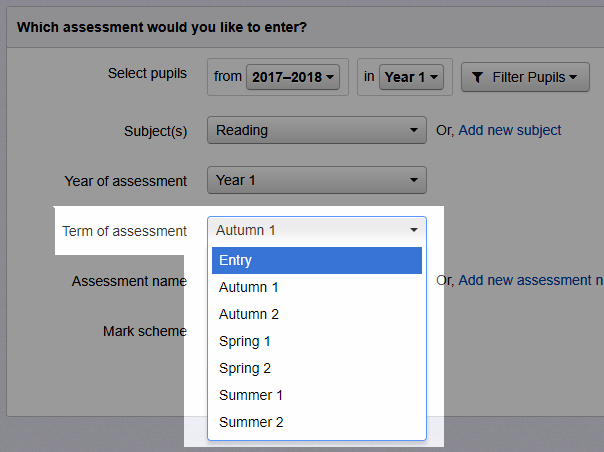
Task: Open the Filter Pupils dropdown button
Action: click(525, 77)
